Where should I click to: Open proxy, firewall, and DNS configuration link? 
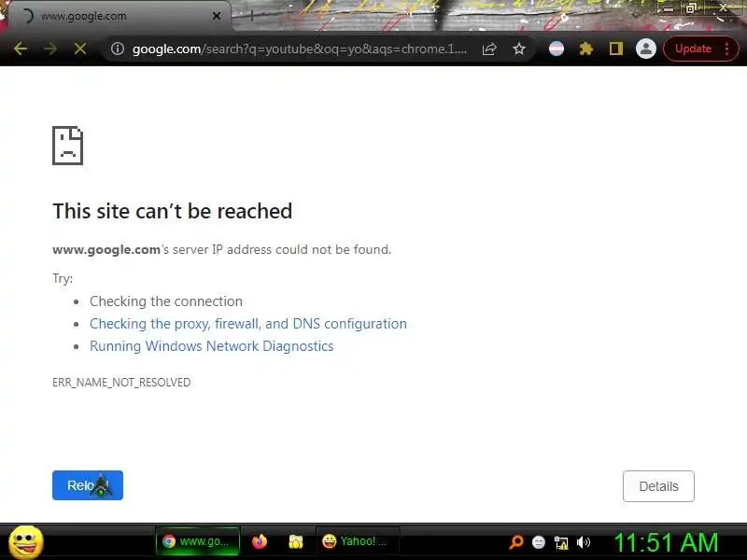point(248,324)
